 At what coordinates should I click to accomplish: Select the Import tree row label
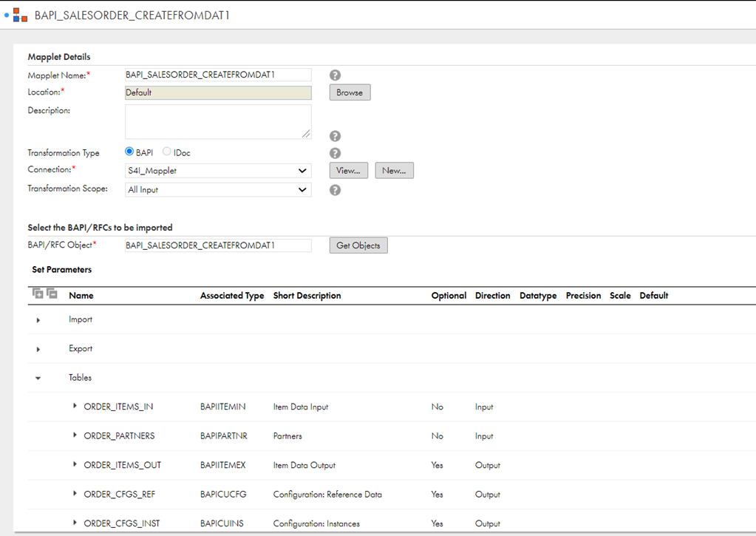coord(81,319)
